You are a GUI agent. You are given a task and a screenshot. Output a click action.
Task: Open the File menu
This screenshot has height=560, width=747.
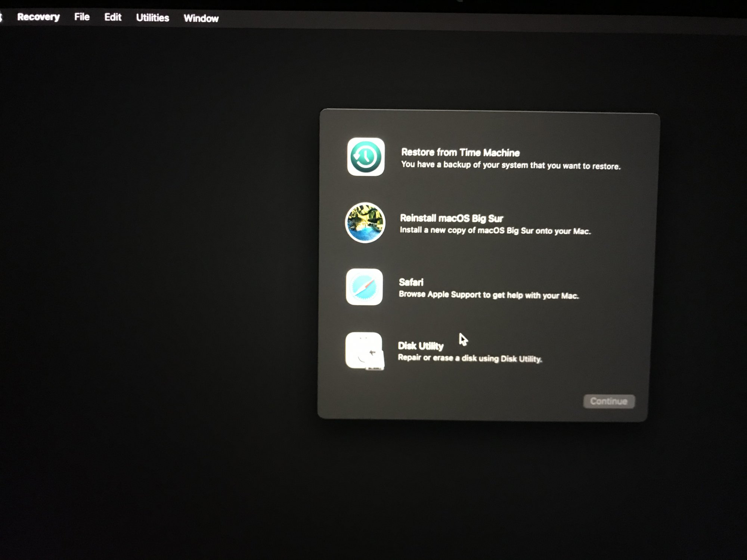[x=82, y=17]
